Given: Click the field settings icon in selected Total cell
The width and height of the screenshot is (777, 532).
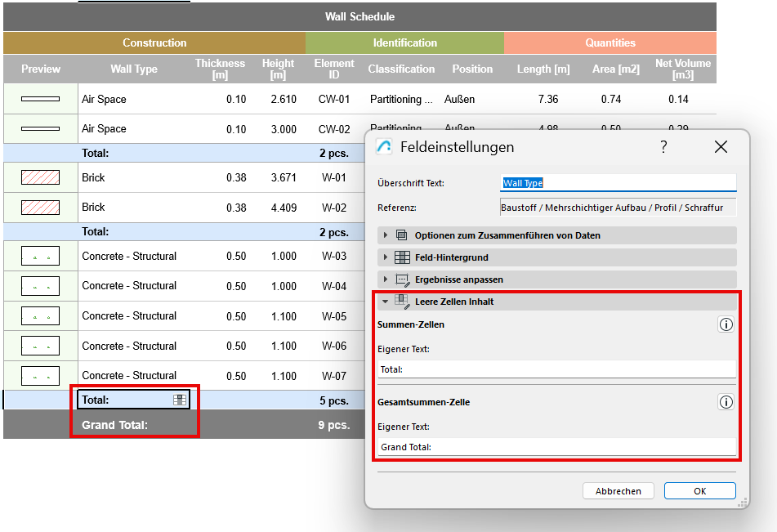Looking at the screenshot, I should click(180, 400).
